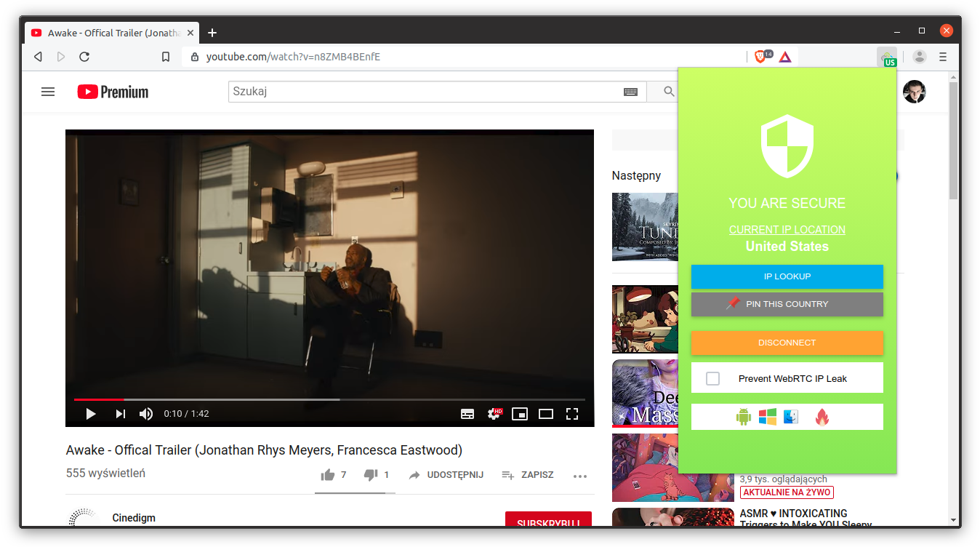This screenshot has width=980, height=547.
Task: Share the video via UDOSTĘPNIJ
Action: click(x=446, y=475)
